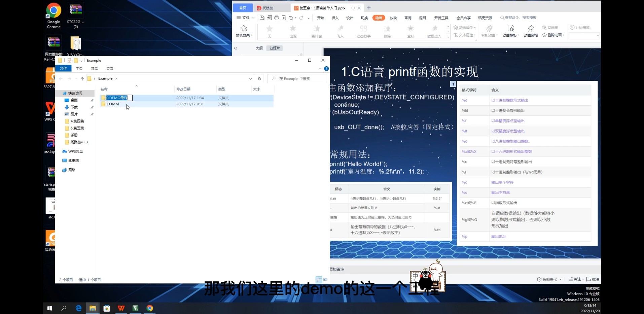Select the 百叶窗 animation effect
The height and width of the screenshot is (314, 644).
click(x=316, y=32)
